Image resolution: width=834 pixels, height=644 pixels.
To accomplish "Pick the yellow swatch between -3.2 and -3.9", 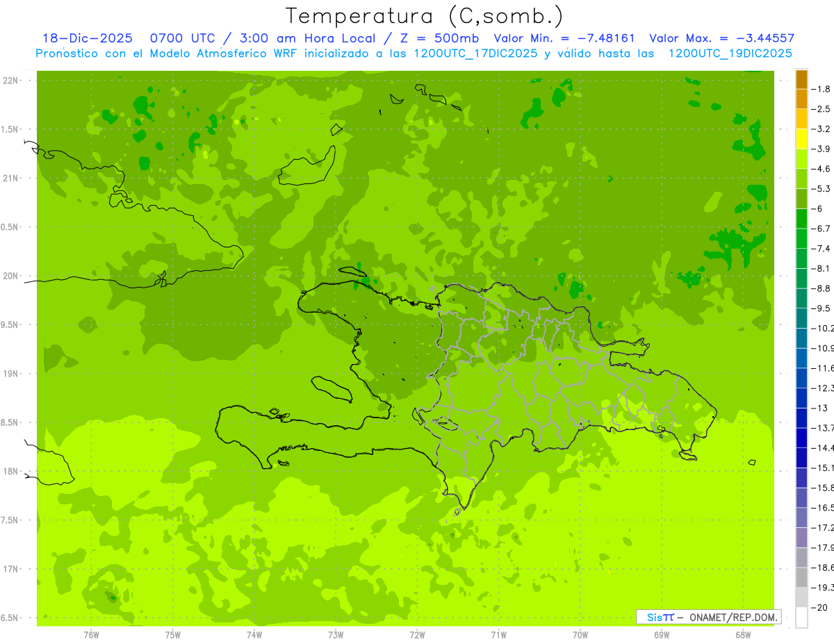I will pos(801,139).
